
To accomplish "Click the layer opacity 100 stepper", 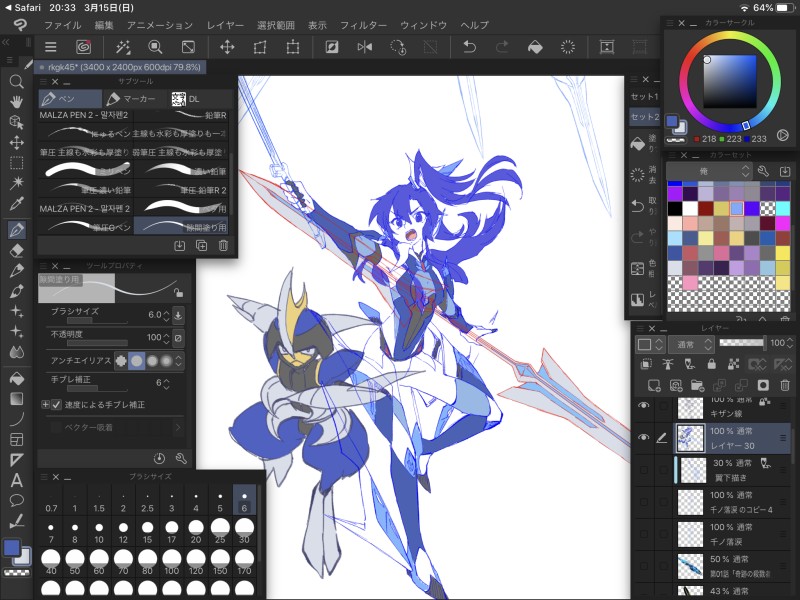I will click(790, 343).
